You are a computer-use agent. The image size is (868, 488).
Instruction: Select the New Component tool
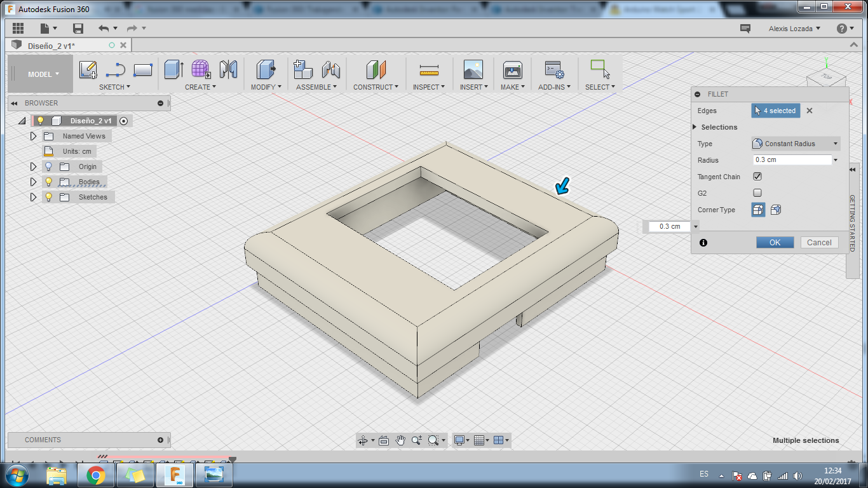coord(303,69)
